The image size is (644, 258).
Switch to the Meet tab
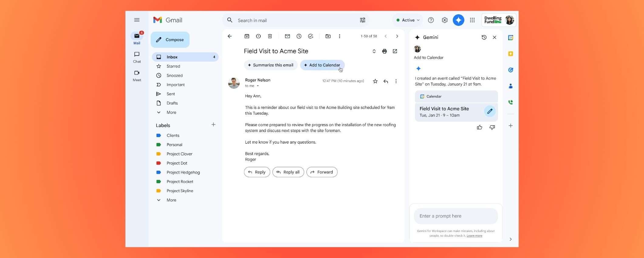[137, 76]
